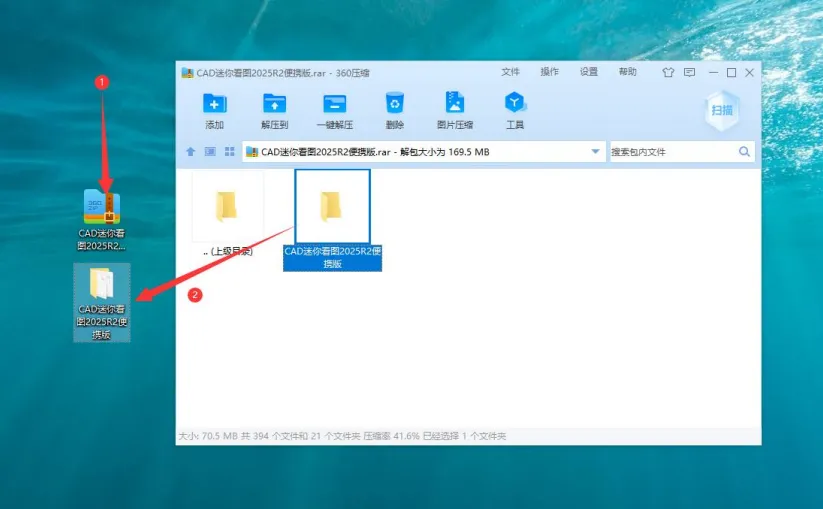Expand the archive path dropdown arrow
The width and height of the screenshot is (823, 509).
(595, 152)
